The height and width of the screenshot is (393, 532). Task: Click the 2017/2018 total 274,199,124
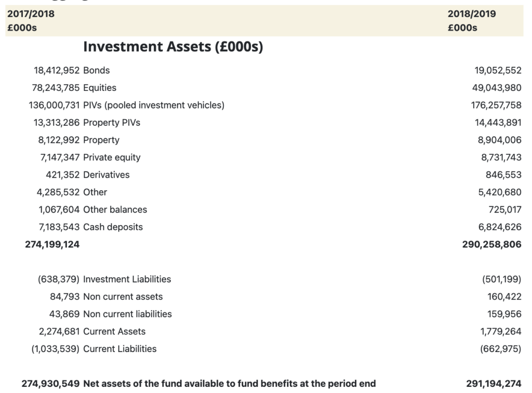(52, 244)
